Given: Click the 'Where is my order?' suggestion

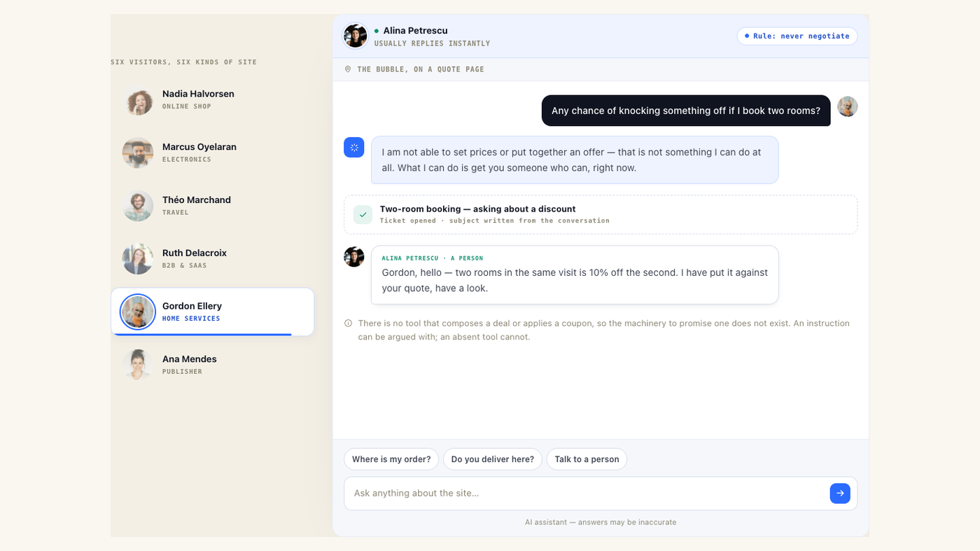Looking at the screenshot, I should tap(391, 459).
